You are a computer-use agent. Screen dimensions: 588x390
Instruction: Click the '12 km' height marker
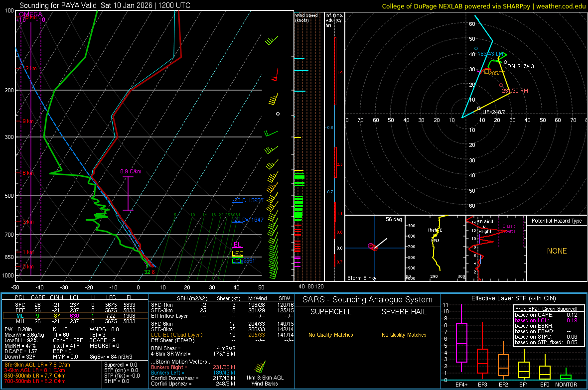[29, 69]
